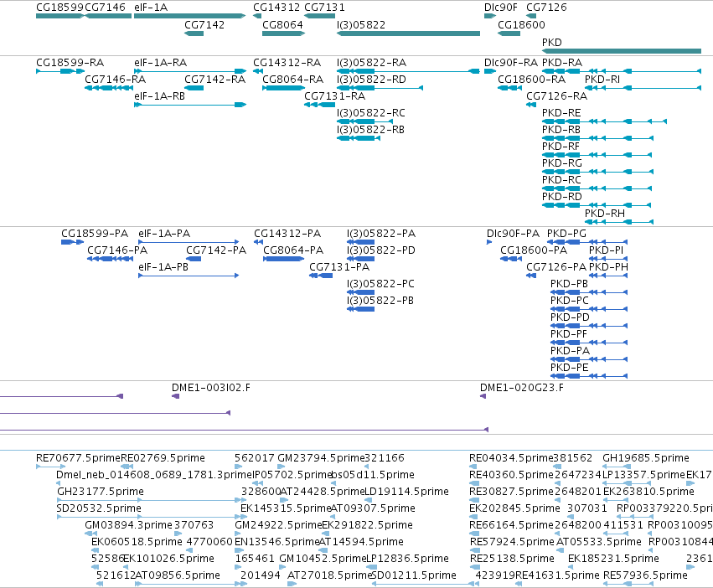Viewport: 713px width, 588px height.
Task: Click EST GH19685.5prime
Action: click(646, 458)
